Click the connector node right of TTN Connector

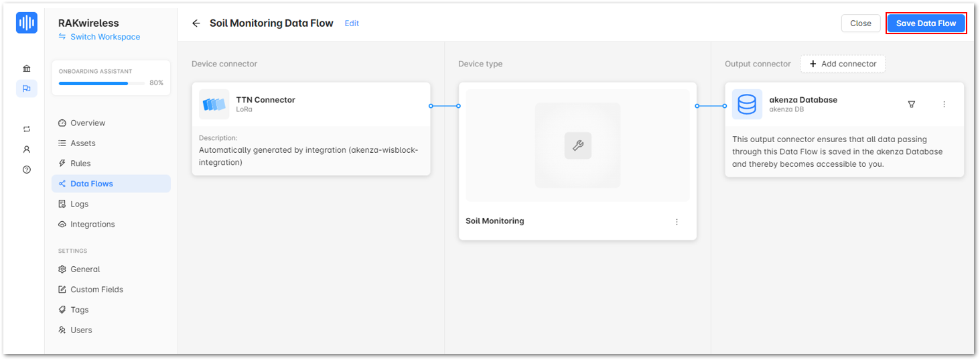(x=431, y=106)
